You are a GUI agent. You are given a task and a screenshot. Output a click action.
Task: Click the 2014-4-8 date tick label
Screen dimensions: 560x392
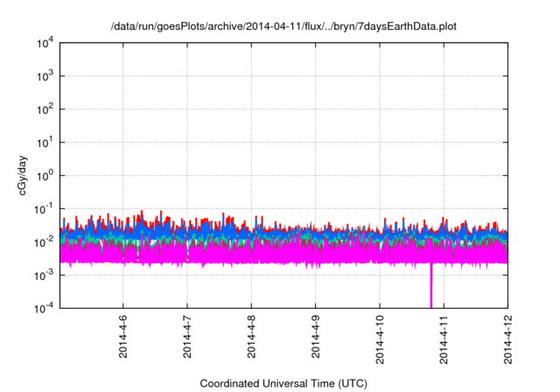[x=251, y=336]
